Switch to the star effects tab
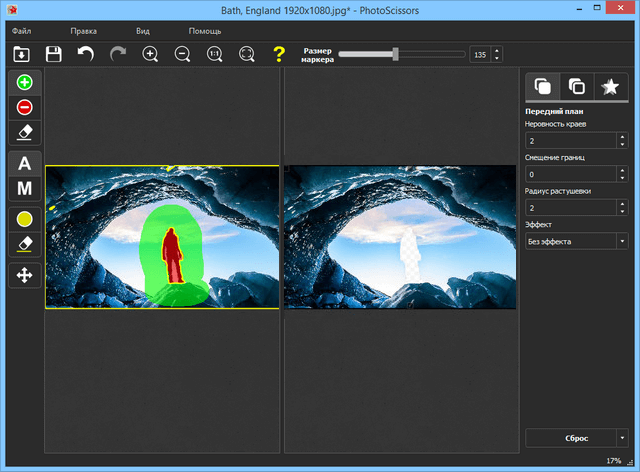Screen dimensions: 640x472 (610, 87)
